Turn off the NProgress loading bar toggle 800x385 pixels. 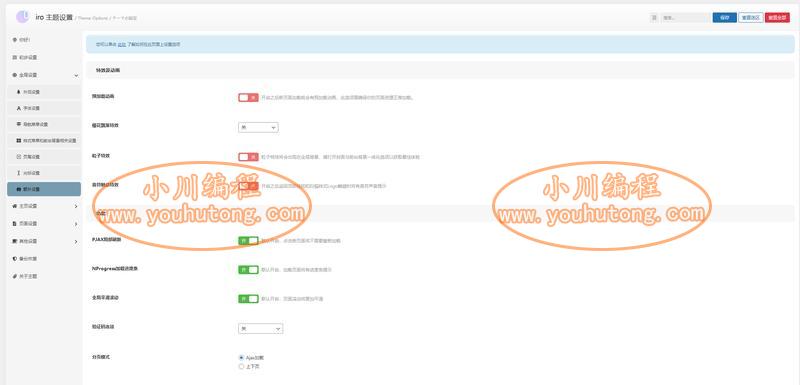pos(248,269)
